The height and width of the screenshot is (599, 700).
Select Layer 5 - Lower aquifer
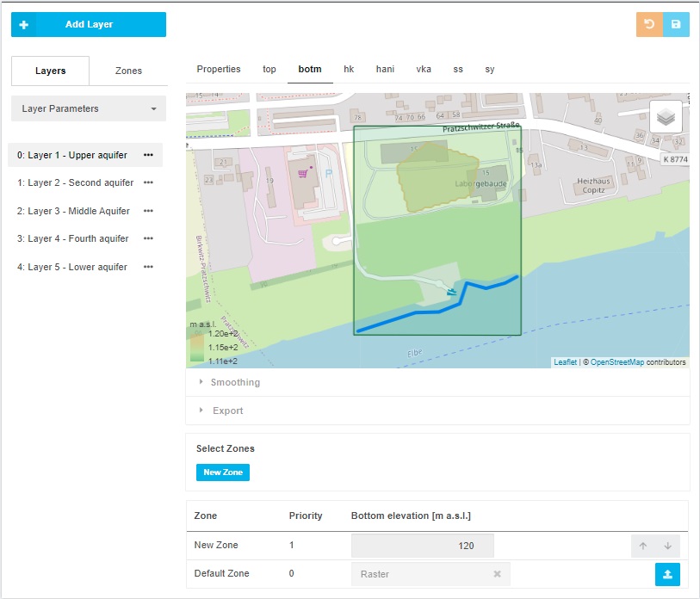(x=72, y=267)
